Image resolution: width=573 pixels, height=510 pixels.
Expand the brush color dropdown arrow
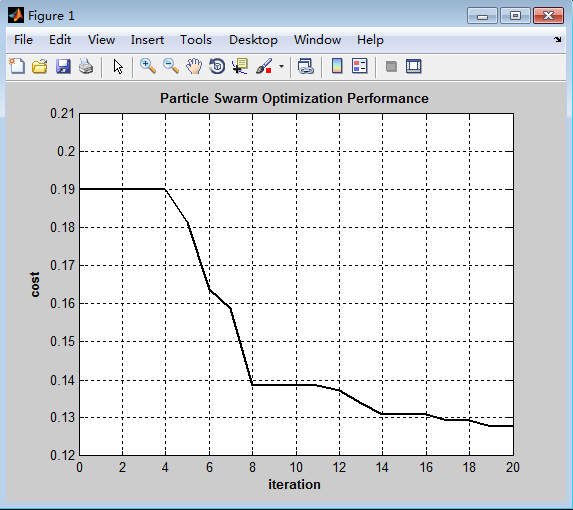tap(281, 66)
